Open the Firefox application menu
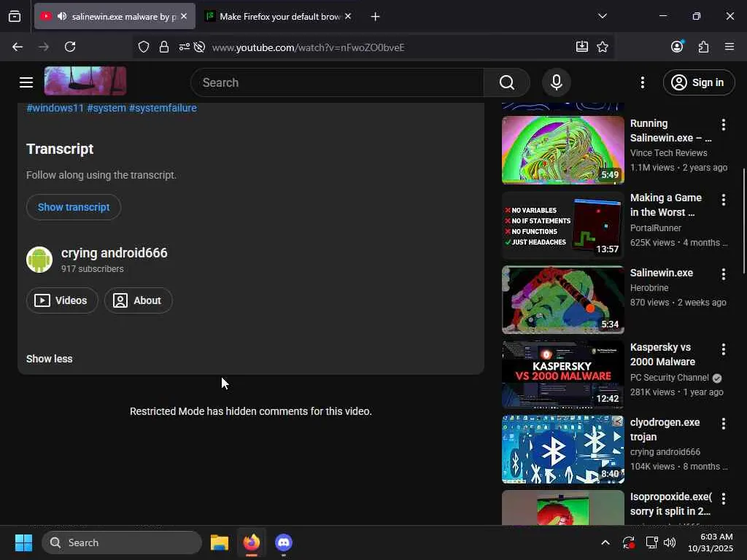Image resolution: width=747 pixels, height=560 pixels. 729,47
